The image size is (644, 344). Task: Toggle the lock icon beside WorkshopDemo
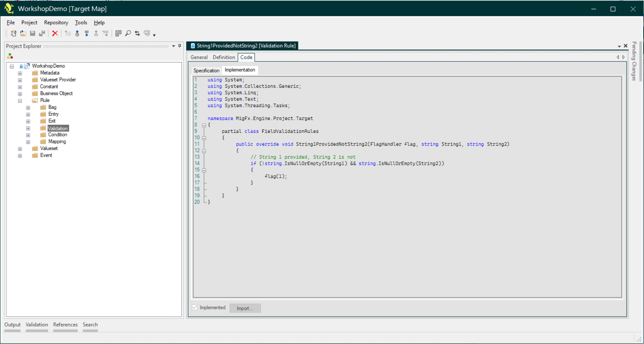pos(21,66)
